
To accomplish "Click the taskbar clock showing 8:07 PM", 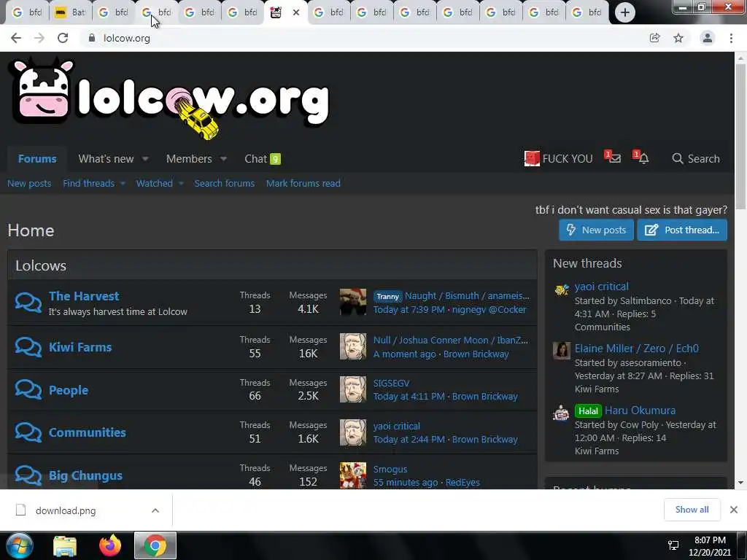I will pyautogui.click(x=710, y=545).
